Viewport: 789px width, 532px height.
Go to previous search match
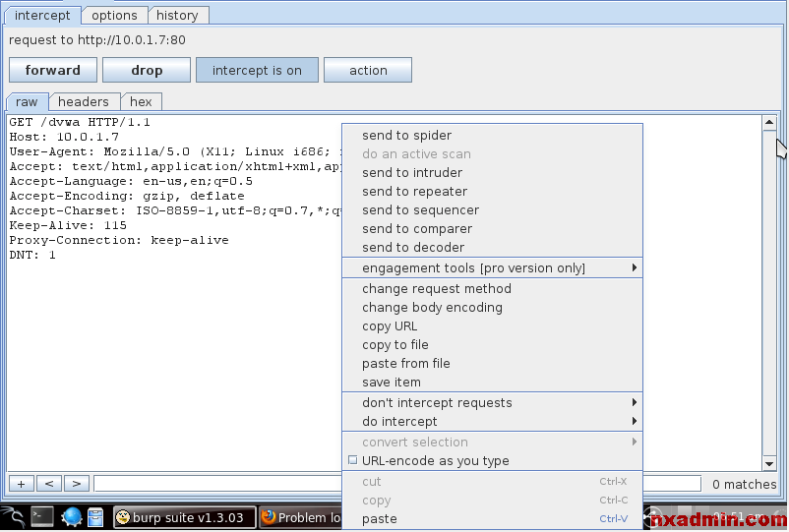coord(49,484)
